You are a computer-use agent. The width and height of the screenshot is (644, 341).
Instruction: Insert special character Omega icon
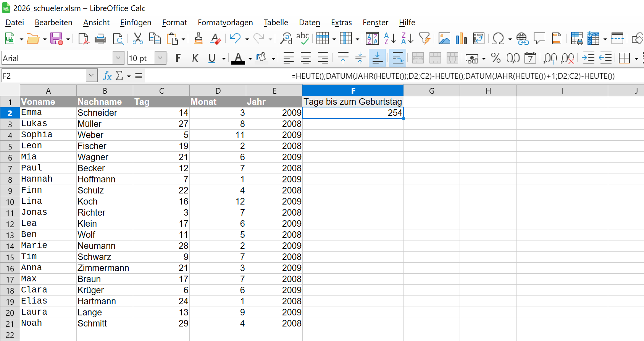(x=498, y=39)
